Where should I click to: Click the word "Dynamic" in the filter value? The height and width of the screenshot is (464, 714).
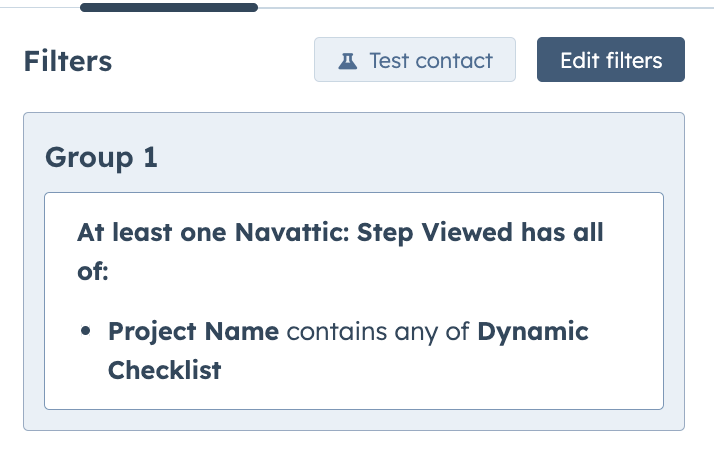(533, 332)
